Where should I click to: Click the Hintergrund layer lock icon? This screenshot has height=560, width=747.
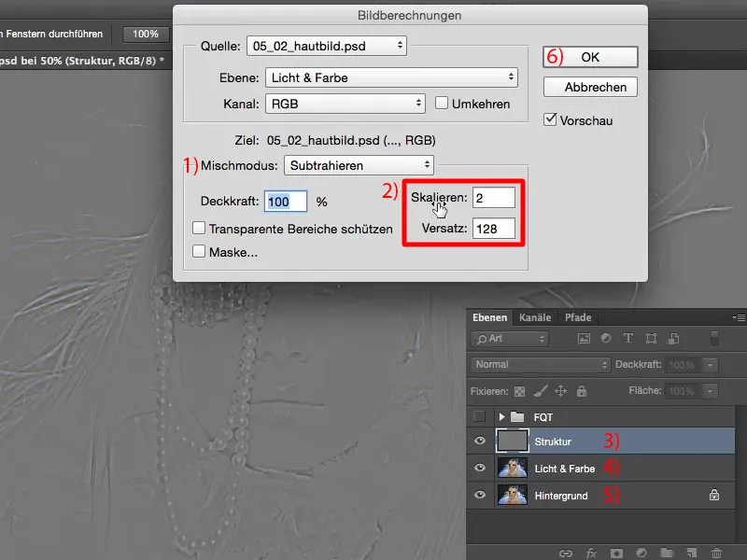coord(714,495)
